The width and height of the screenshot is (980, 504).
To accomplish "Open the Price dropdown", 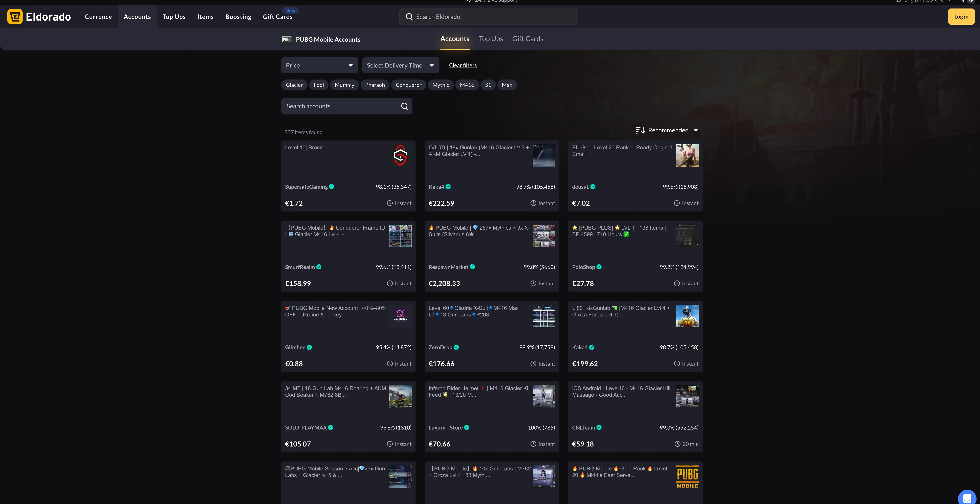I will pos(319,65).
